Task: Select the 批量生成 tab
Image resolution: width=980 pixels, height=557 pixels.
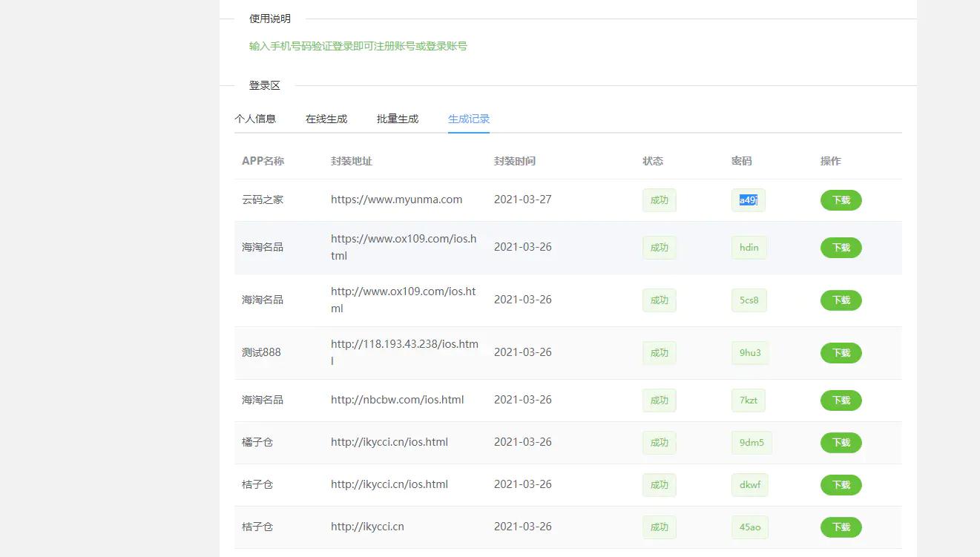Action: [x=397, y=118]
